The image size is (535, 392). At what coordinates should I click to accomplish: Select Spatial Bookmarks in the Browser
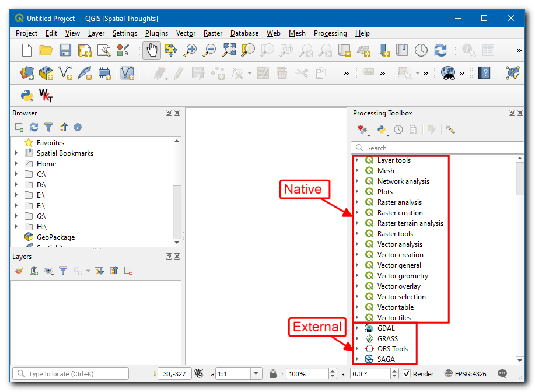[x=65, y=153]
